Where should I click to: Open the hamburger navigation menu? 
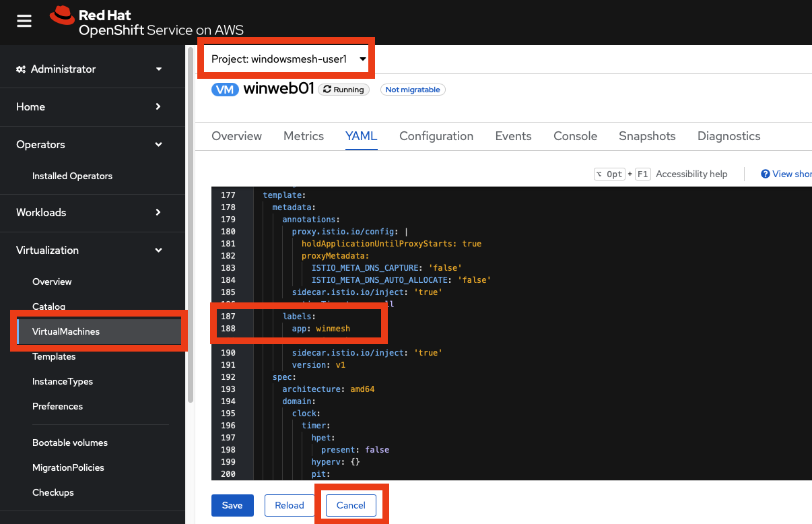point(24,22)
